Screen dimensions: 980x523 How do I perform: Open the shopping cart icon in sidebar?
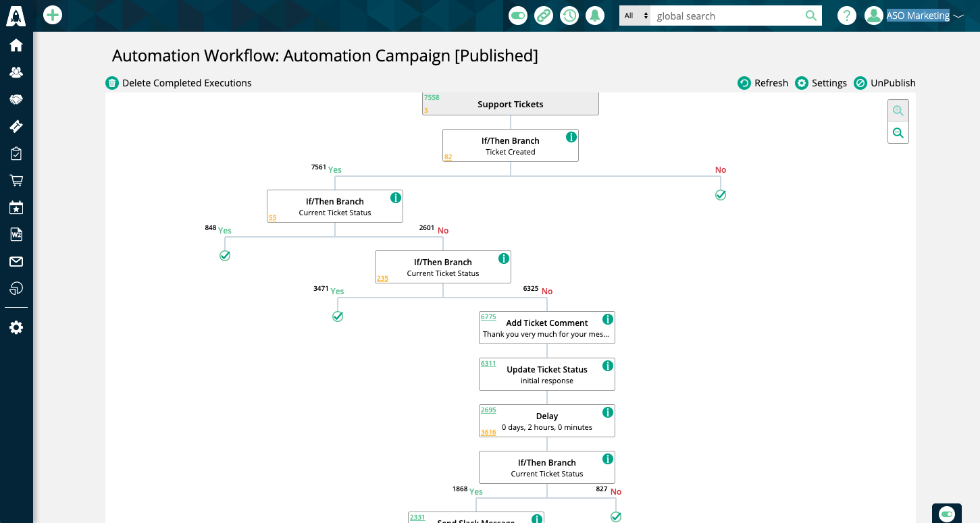[x=16, y=180]
